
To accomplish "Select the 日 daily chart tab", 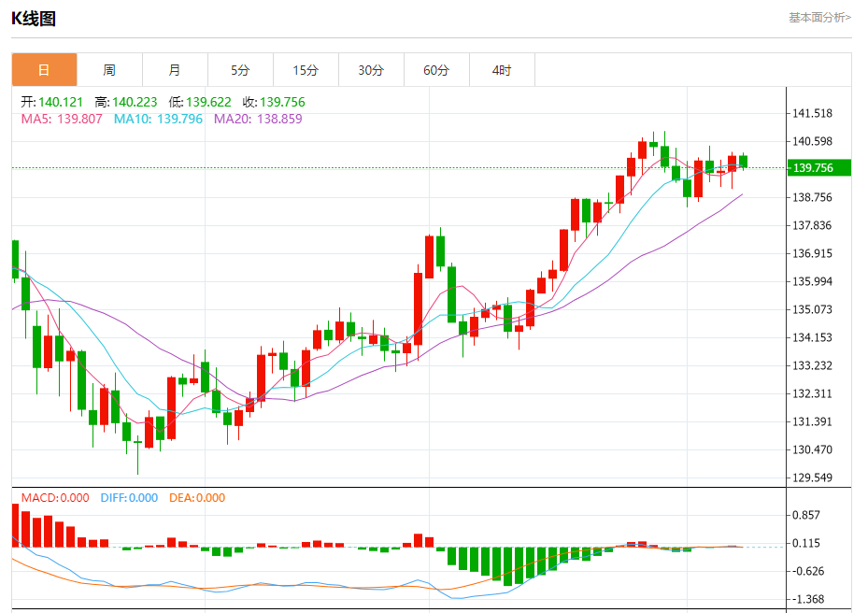I will click(44, 70).
